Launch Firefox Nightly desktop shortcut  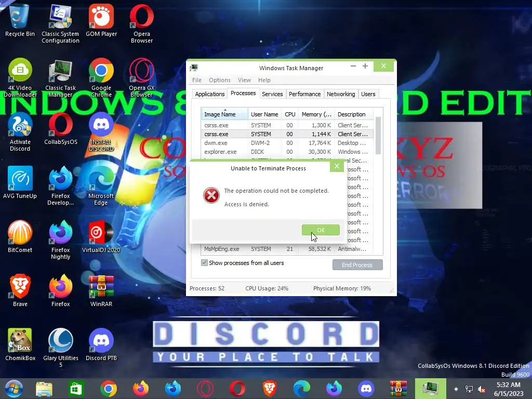coord(60,240)
